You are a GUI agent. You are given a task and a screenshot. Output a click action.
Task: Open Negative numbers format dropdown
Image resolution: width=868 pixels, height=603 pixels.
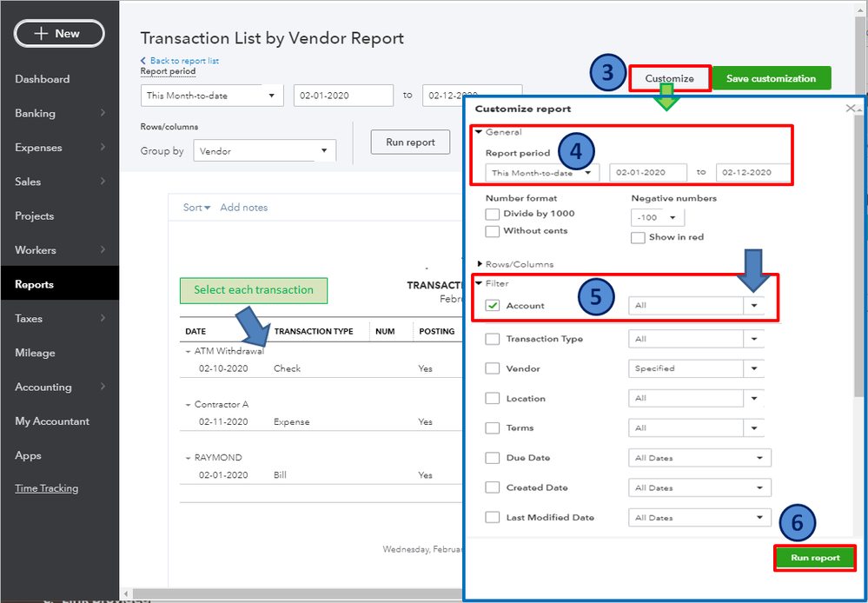point(658,217)
